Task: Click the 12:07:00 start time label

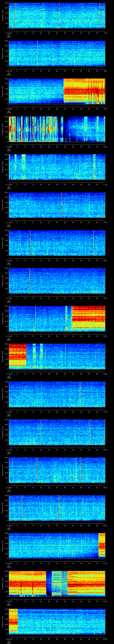Action: point(9,71)
